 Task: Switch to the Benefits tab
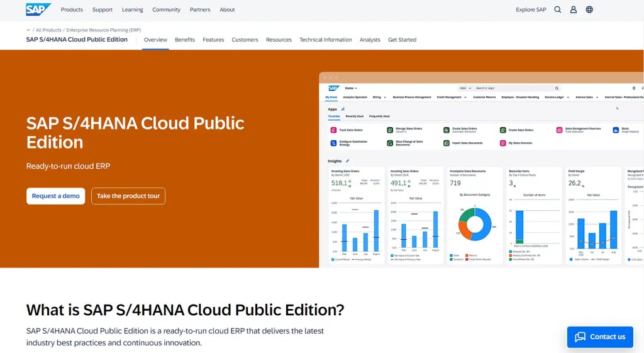click(x=185, y=40)
